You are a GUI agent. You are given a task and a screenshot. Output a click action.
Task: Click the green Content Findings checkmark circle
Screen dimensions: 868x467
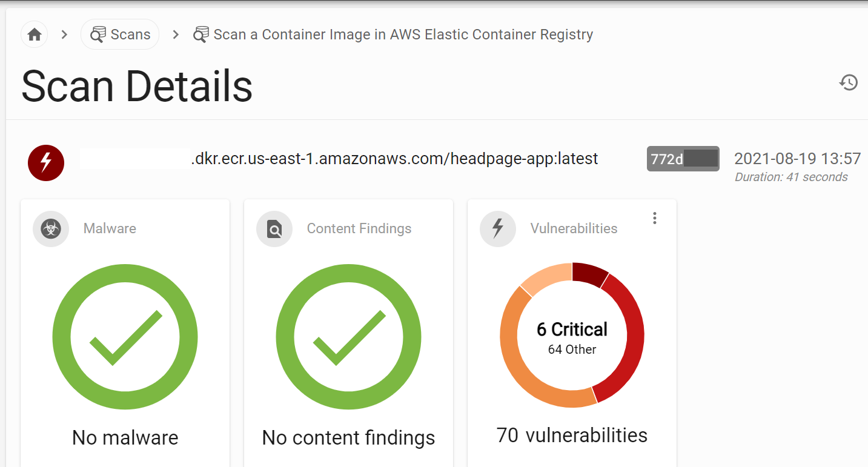tap(348, 336)
